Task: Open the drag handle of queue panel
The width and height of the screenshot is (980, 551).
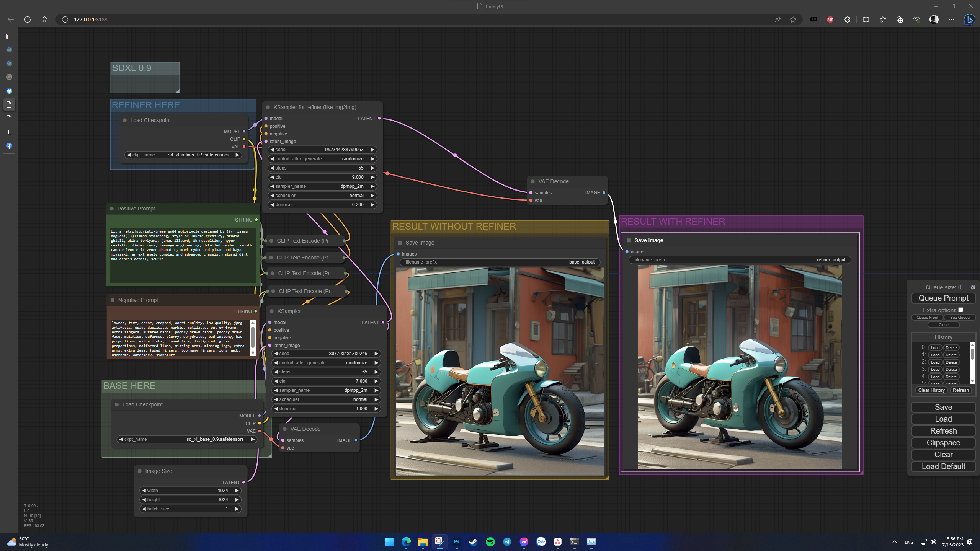Action: pos(913,287)
